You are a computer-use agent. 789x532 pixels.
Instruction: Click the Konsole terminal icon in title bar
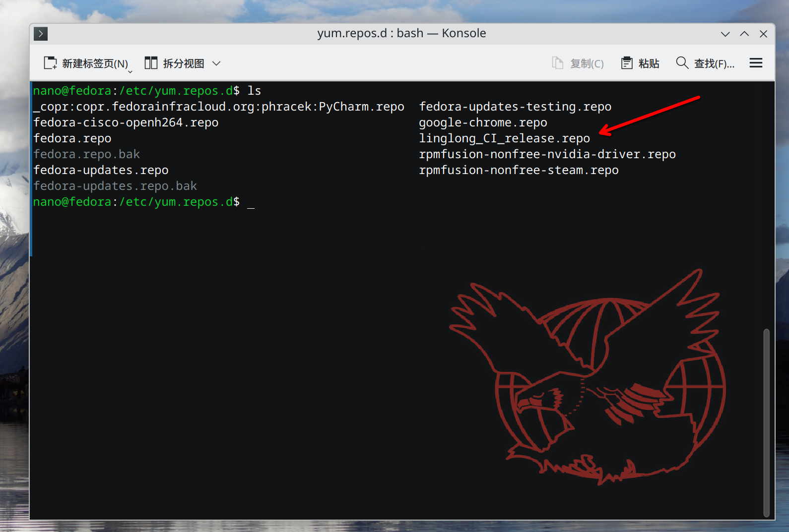pyautogui.click(x=41, y=34)
